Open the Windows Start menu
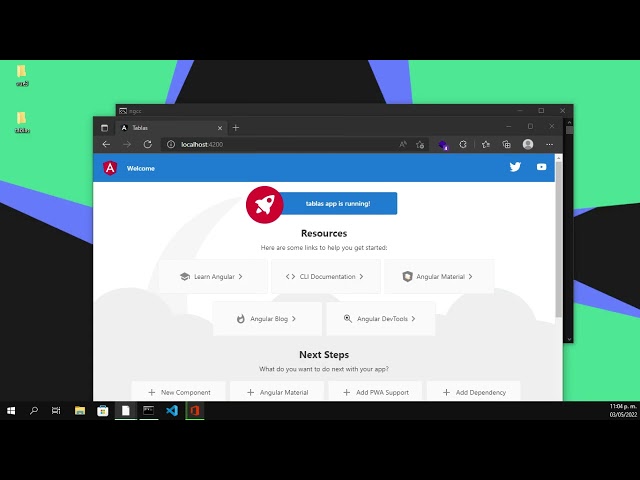 coord(11,411)
